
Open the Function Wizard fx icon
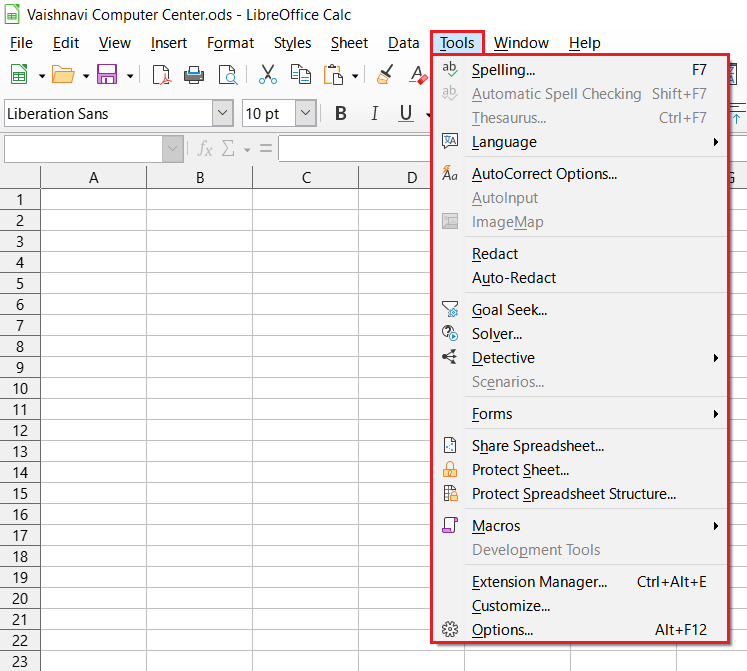click(x=205, y=149)
